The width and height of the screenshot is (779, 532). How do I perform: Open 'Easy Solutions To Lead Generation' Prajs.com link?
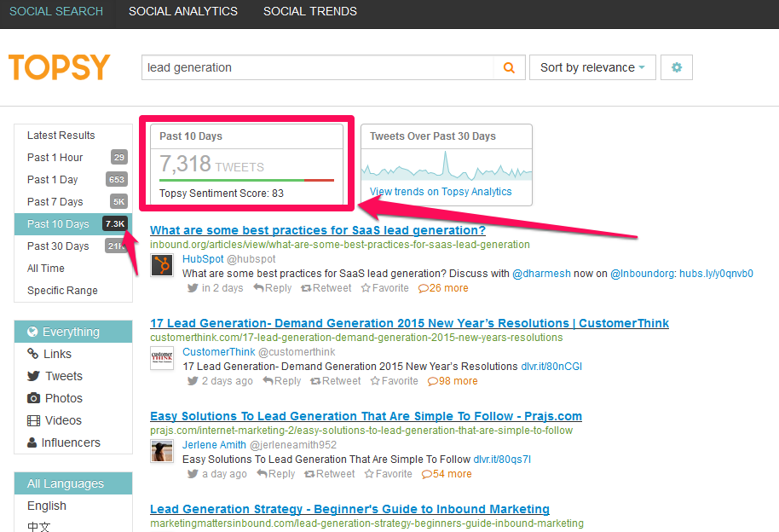366,416
